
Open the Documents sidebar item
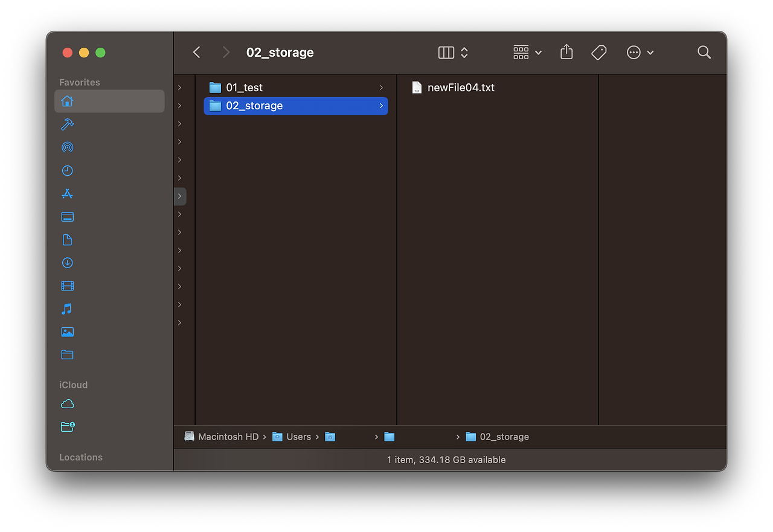point(67,240)
